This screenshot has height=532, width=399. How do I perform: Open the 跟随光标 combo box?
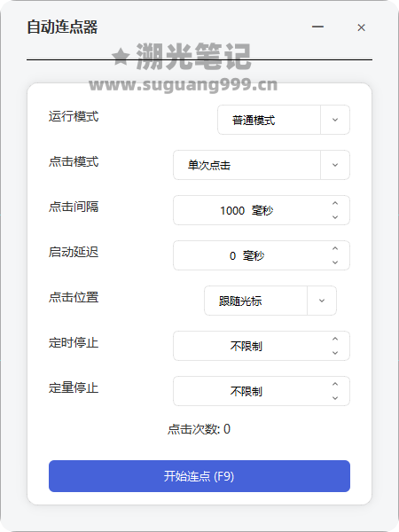(270, 301)
